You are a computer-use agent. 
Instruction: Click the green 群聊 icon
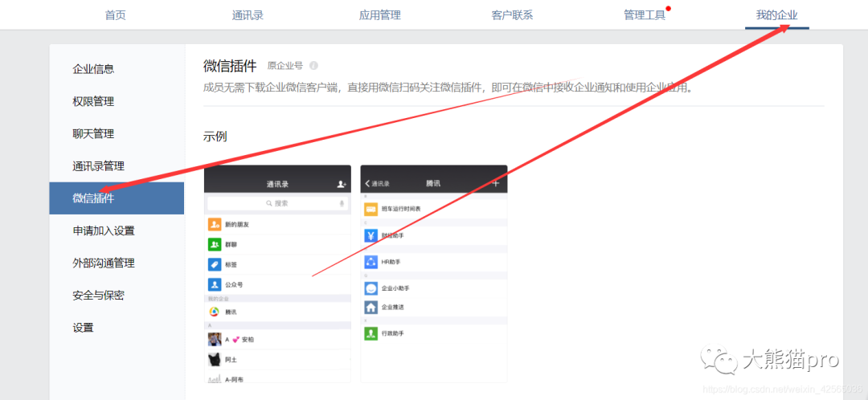215,244
